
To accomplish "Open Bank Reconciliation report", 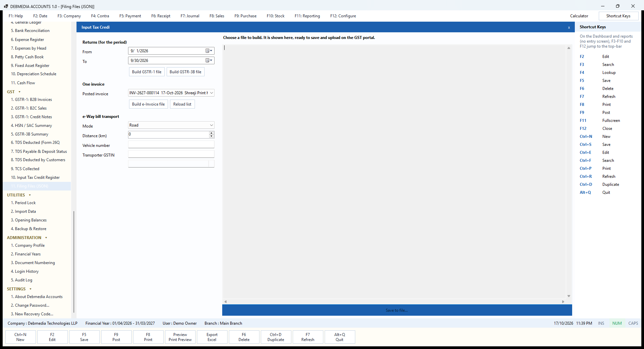I will click(30, 31).
